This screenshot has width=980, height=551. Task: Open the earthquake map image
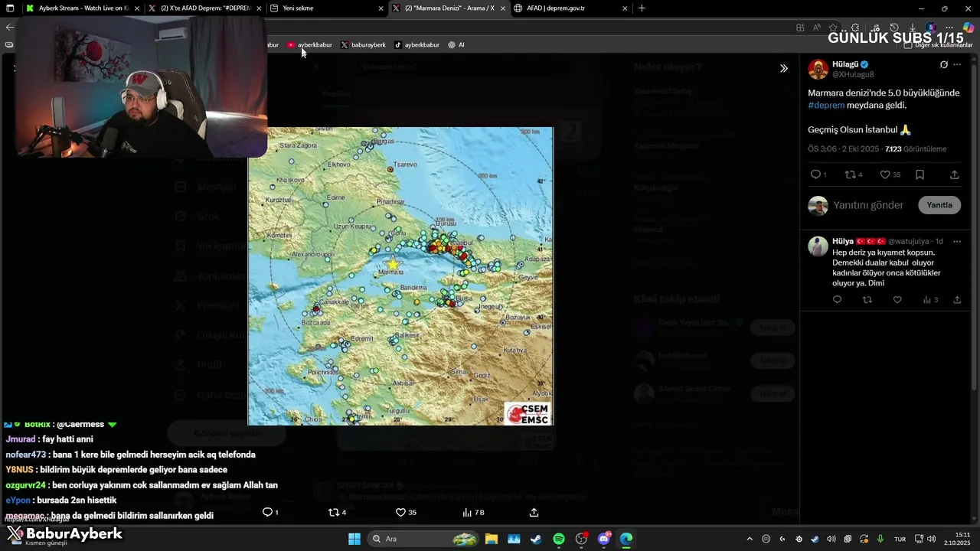point(400,275)
